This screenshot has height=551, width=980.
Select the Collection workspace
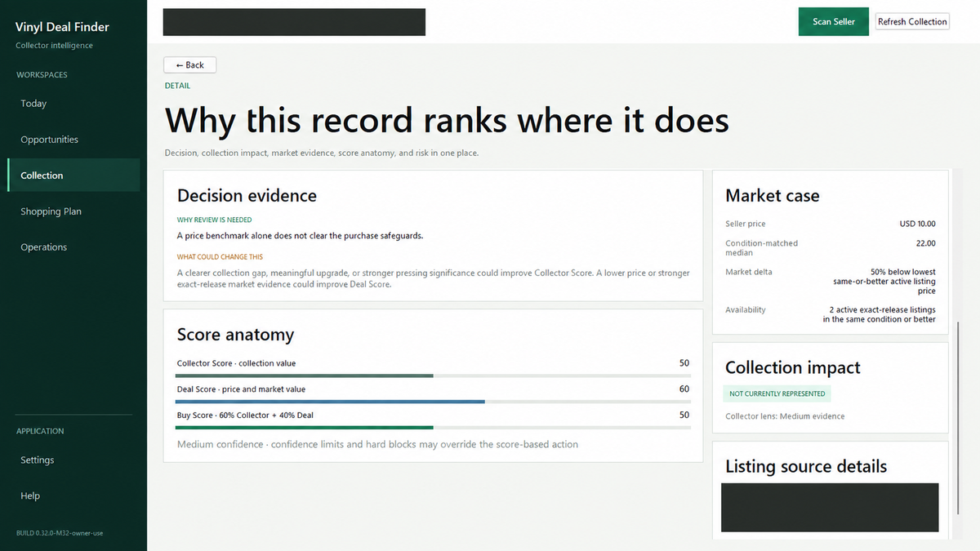click(73, 176)
